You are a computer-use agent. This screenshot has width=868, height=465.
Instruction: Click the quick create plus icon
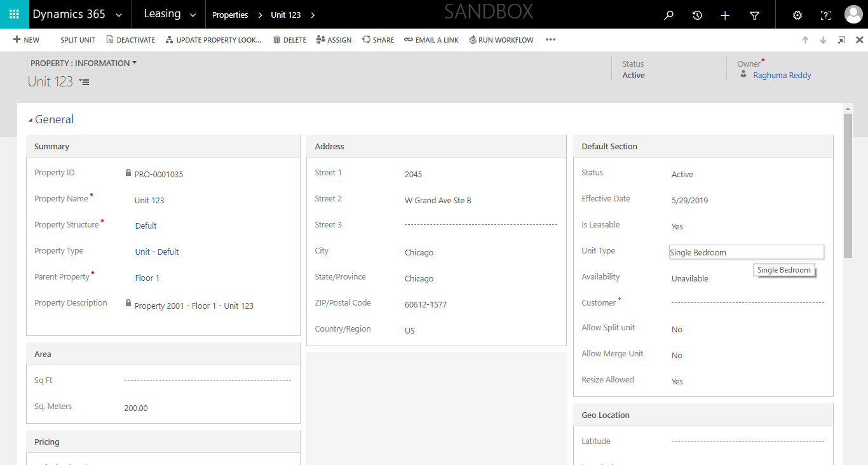click(725, 15)
